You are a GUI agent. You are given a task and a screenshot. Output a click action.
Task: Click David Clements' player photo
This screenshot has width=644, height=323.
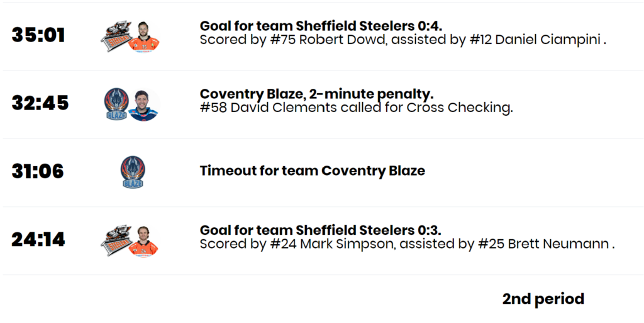point(144,105)
